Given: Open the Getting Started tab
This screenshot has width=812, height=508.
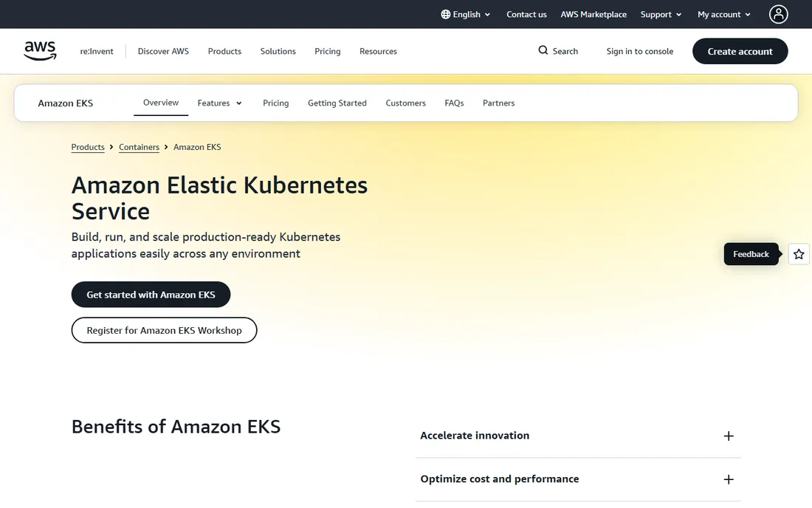Looking at the screenshot, I should pyautogui.click(x=337, y=103).
